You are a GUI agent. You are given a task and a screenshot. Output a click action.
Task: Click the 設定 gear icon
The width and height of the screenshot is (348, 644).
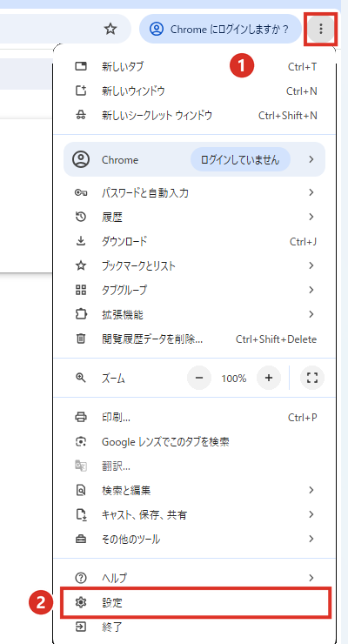81,603
